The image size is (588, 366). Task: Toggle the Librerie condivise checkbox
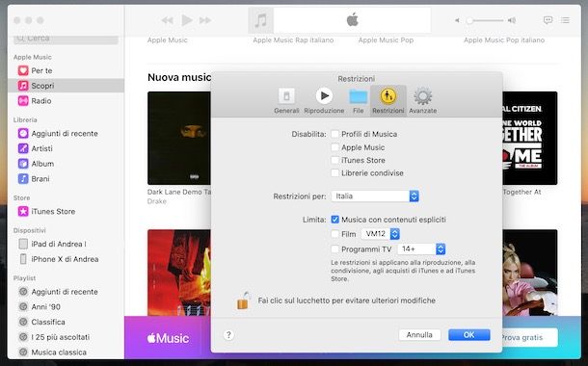pos(334,173)
